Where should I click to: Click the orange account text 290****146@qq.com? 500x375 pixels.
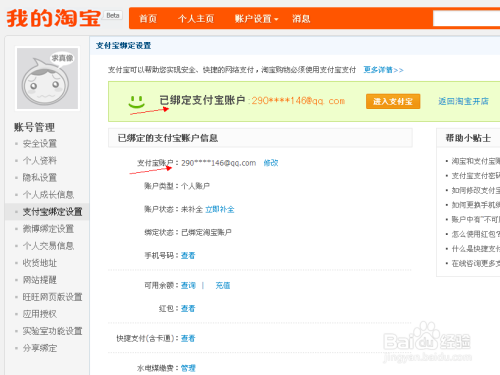[x=298, y=101]
